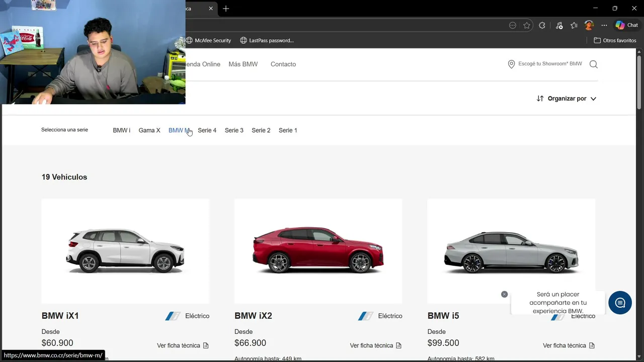Click the BMW iX2 model title
Screen dimensions: 644x362
click(x=253, y=316)
